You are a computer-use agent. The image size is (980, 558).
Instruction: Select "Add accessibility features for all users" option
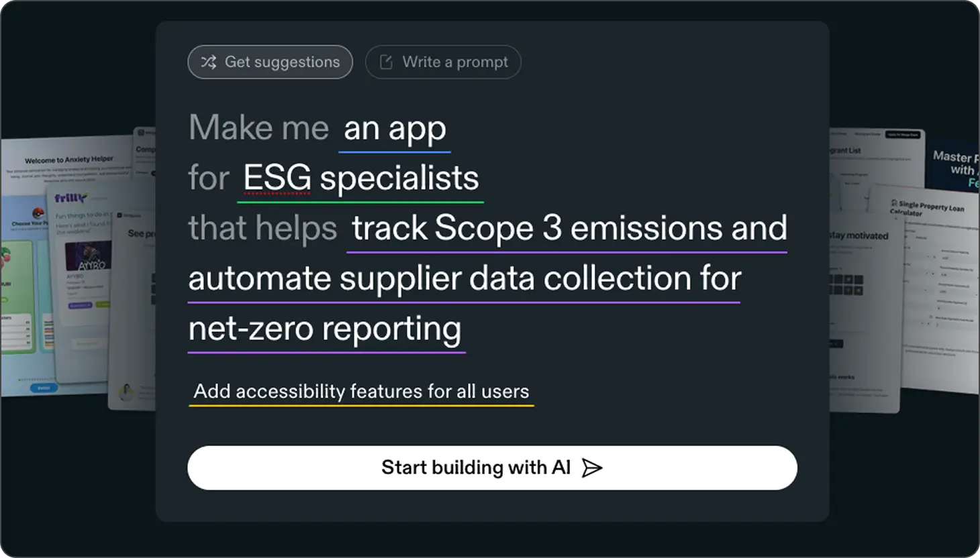coord(361,392)
